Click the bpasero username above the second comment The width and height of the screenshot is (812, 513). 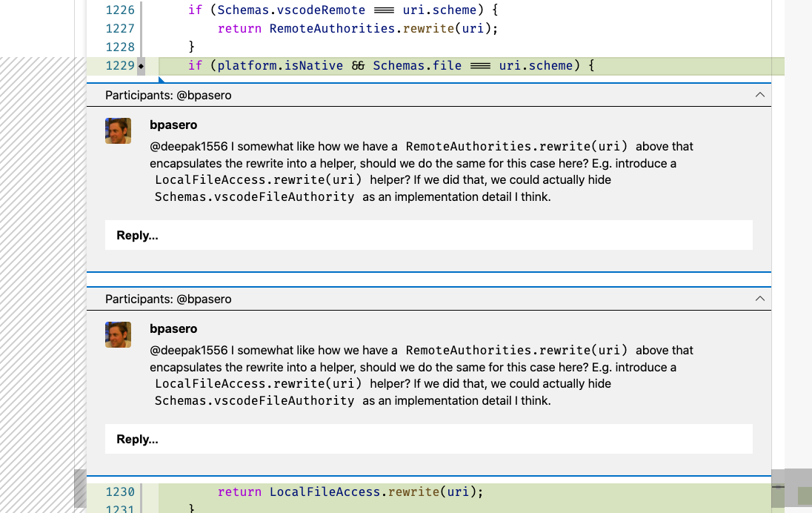173,328
